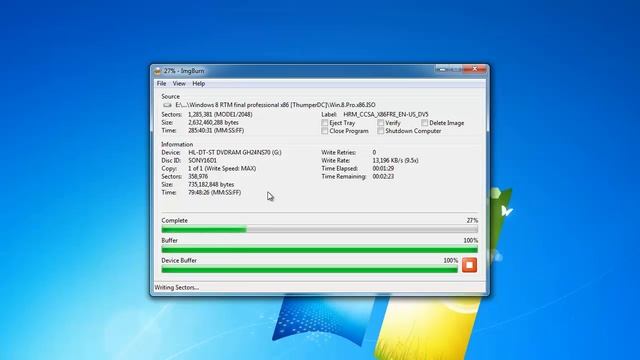Image resolution: width=640 pixels, height=360 pixels.
Task: Click the source size 2,632,460,288 bytes
Action: (x=213, y=123)
